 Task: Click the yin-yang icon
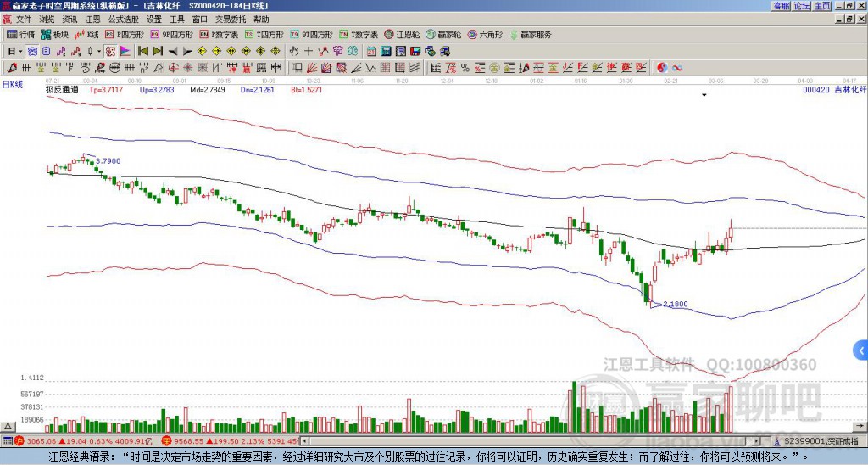point(662,68)
